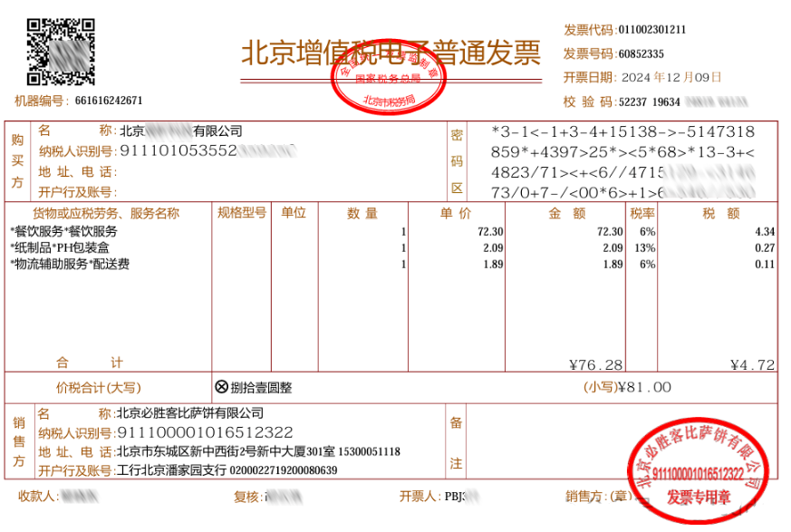This screenshot has width=791, height=532.
Task: Click the column header 货物或应税劳务、服务名称
Action: 106,213
